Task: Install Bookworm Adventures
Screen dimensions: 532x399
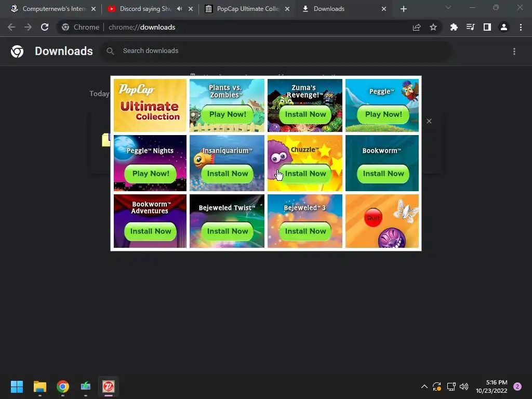Action: [150, 231]
